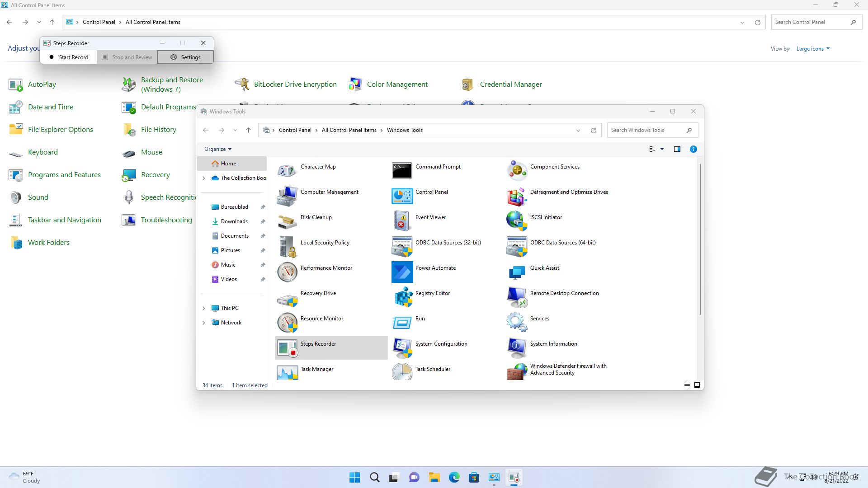Image resolution: width=868 pixels, height=488 pixels.
Task: Open the Run icon in Windows Tools
Action: click(402, 323)
